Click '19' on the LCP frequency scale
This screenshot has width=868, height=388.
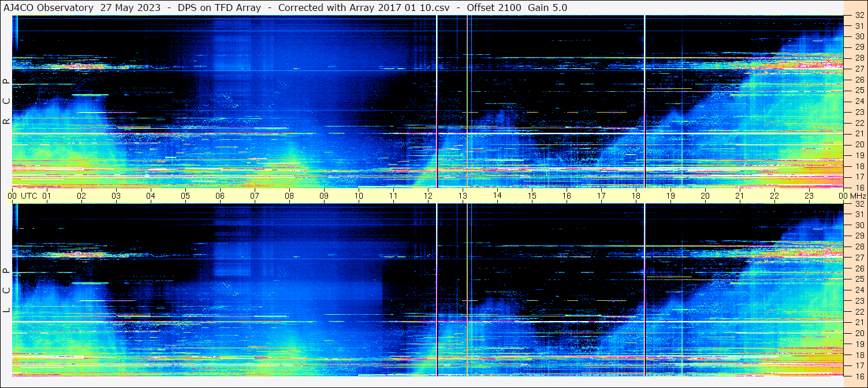[x=859, y=344]
